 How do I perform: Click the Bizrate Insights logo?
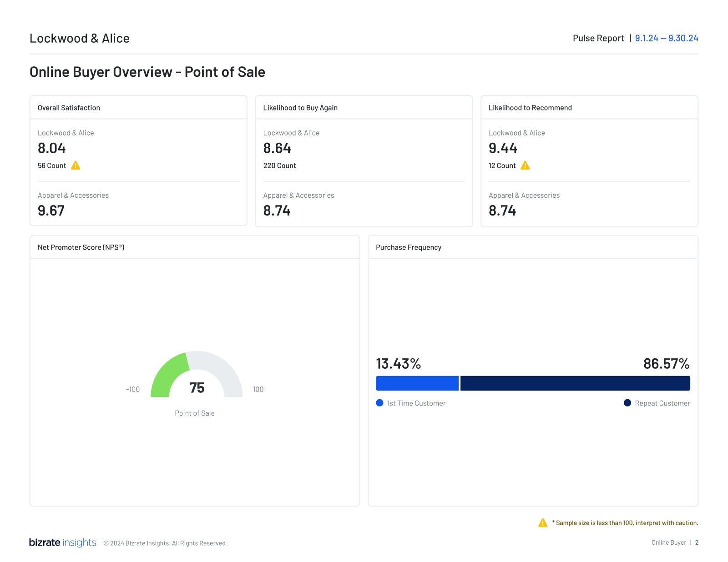tap(62, 542)
